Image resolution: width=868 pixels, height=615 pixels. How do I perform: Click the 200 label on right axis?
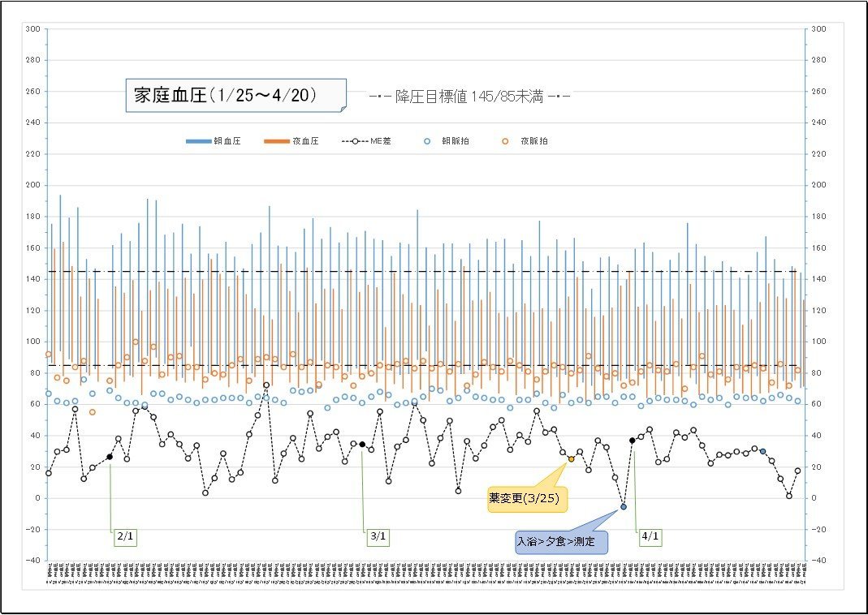818,185
